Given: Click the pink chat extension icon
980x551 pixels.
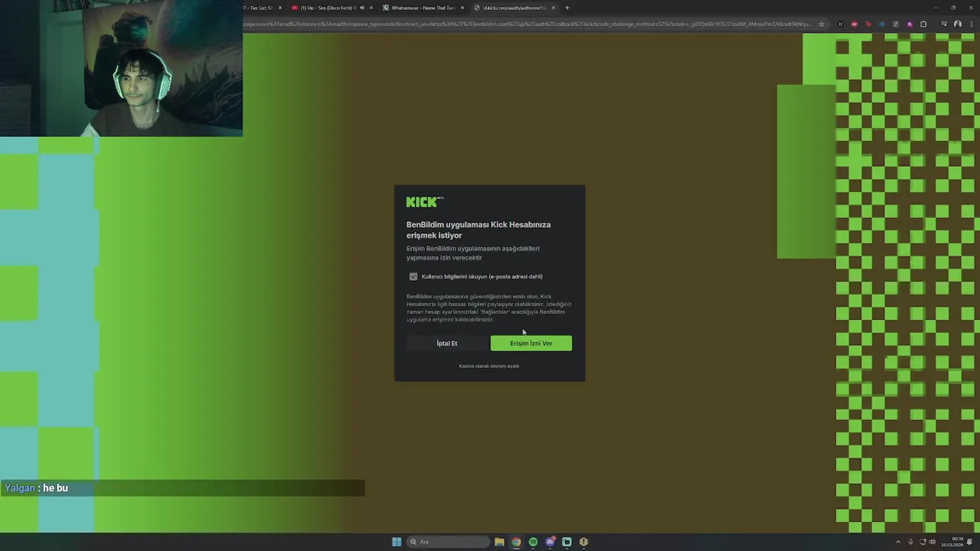Looking at the screenshot, I should pos(910,24).
